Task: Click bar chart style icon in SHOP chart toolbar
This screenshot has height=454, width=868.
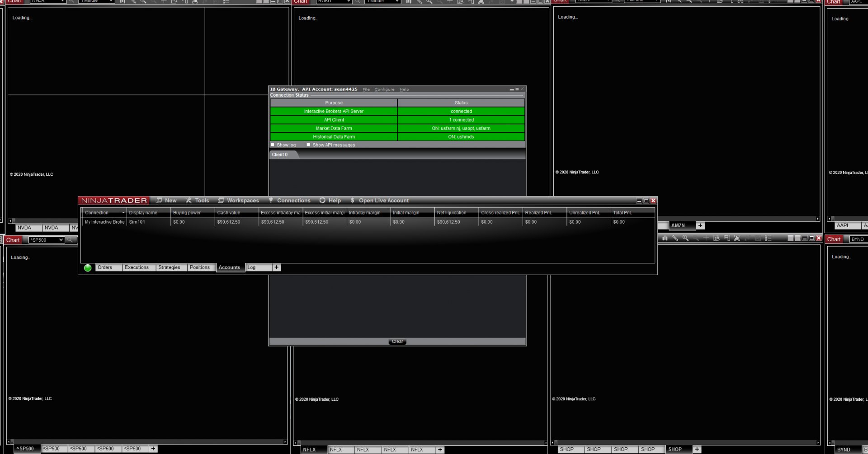Action: click(665, 238)
